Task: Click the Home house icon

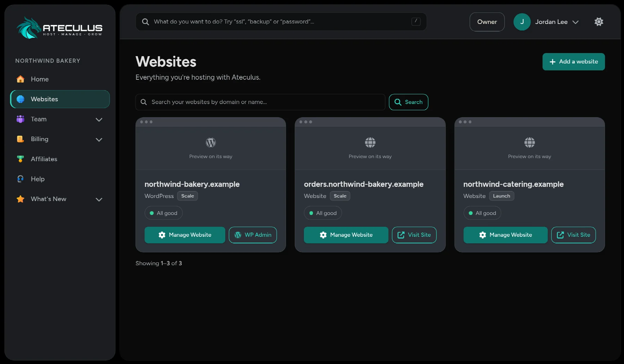Action: [x=20, y=79]
